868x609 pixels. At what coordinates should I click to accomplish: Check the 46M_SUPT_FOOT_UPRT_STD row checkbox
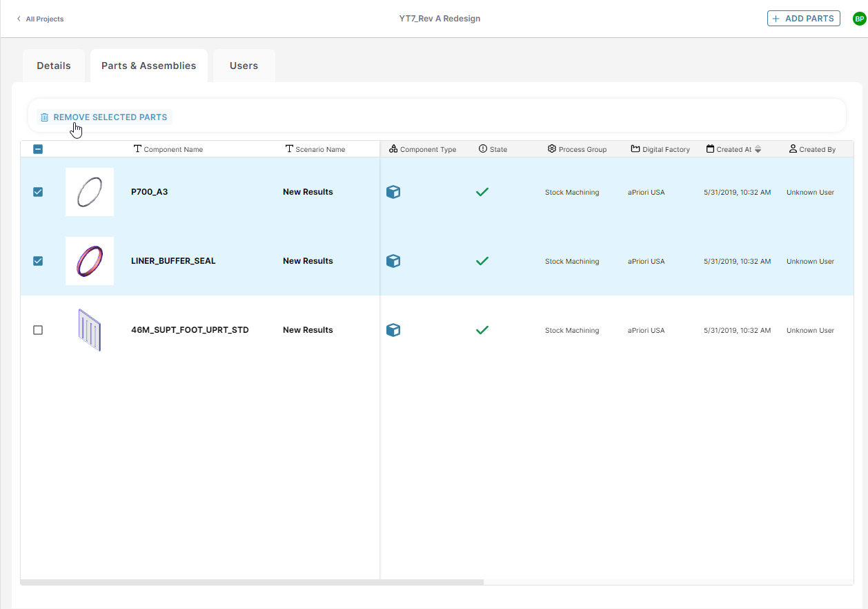pos(38,330)
